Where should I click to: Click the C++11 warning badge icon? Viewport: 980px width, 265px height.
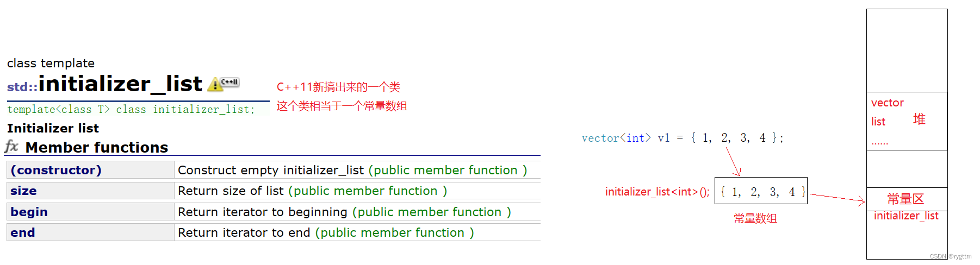pyautogui.click(x=223, y=84)
